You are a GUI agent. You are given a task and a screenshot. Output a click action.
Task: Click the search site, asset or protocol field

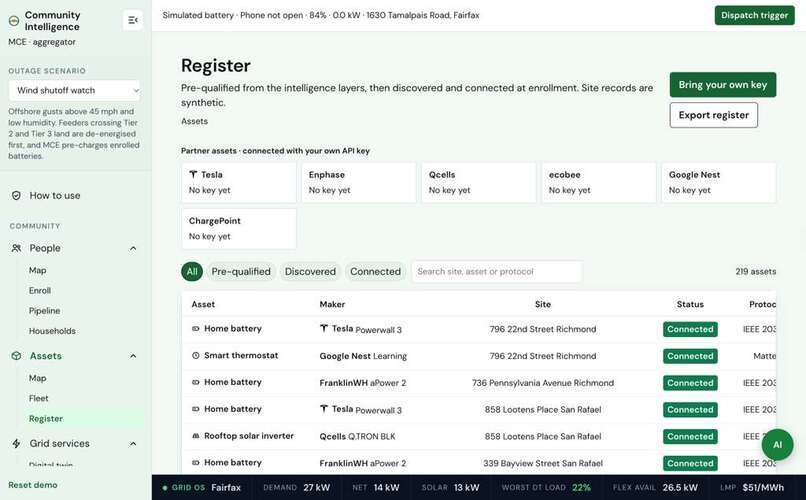coord(497,271)
